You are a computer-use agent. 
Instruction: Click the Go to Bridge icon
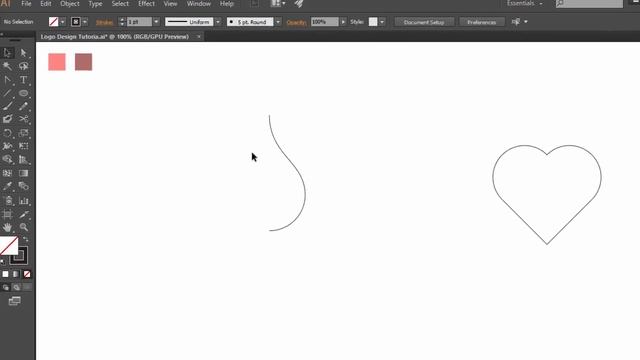(254, 4)
